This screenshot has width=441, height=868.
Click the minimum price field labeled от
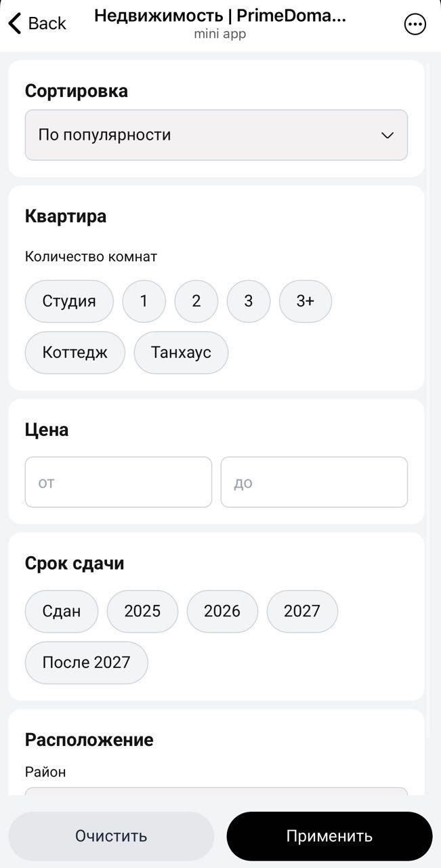pyautogui.click(x=118, y=481)
